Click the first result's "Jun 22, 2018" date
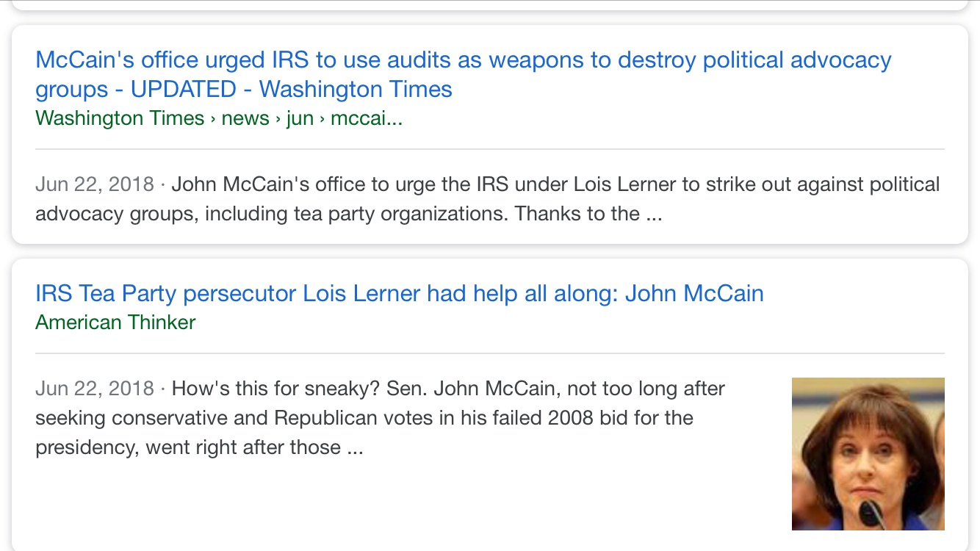Screen dimensions: 980x551 [x=95, y=184]
